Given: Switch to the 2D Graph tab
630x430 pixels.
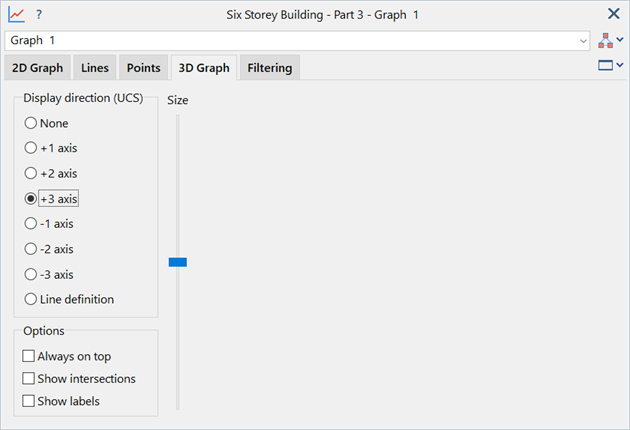Looking at the screenshot, I should 37,68.
